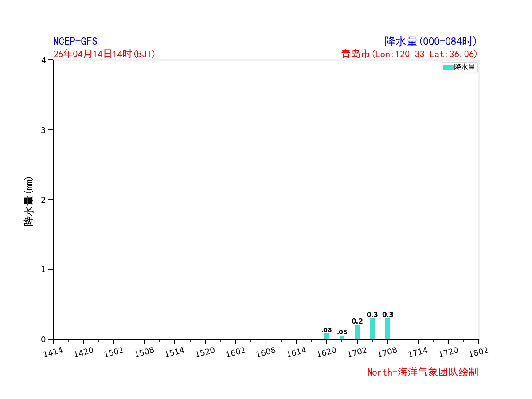
Task: Click the bar above the 1708 tick
Action: coord(387,329)
